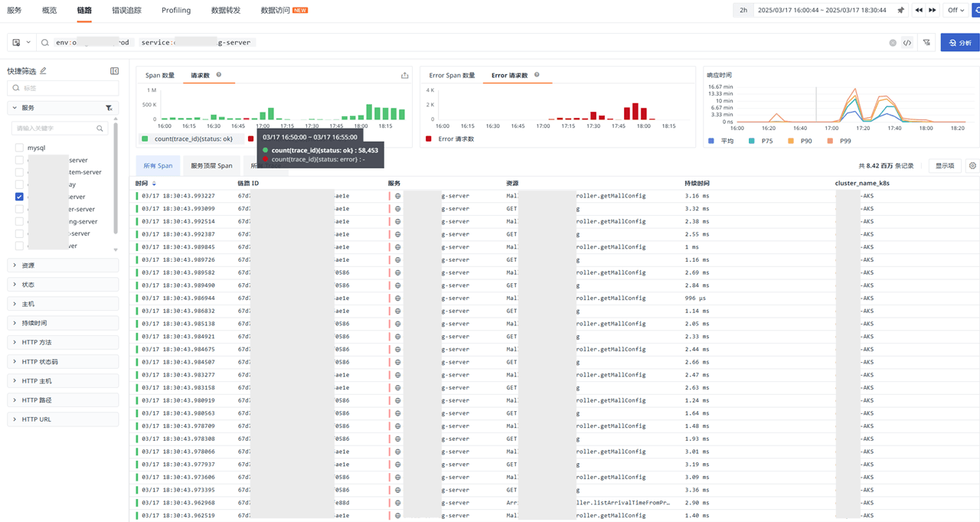
Task: Check the mysql service checkbox
Action: 19,148
